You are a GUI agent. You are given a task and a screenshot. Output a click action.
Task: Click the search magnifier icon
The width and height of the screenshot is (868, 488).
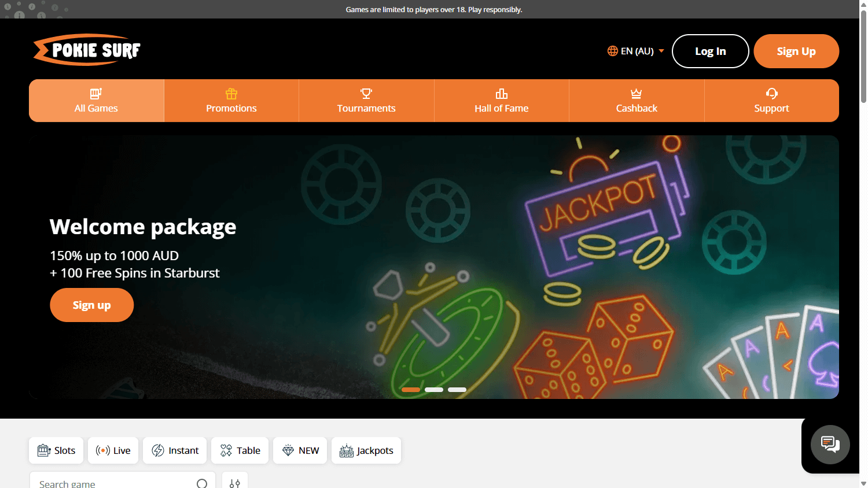(x=201, y=483)
